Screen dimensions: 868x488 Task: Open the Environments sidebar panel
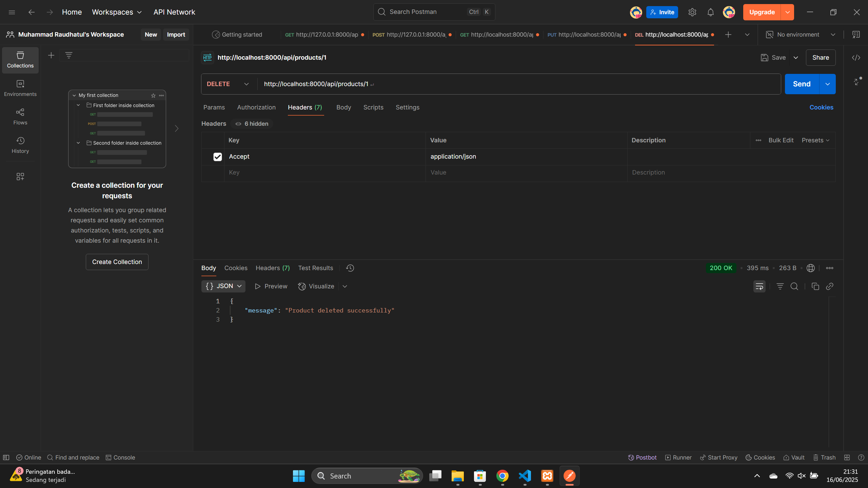[x=20, y=88]
